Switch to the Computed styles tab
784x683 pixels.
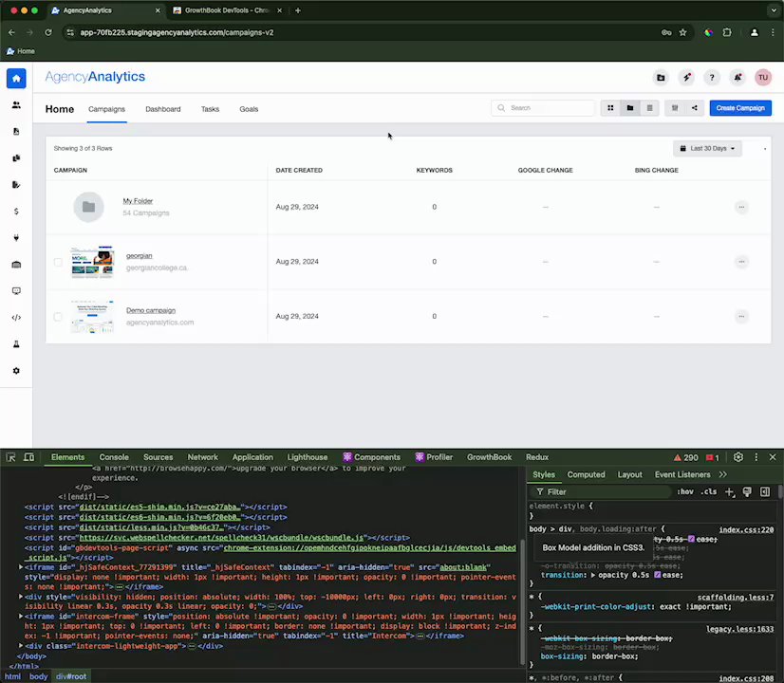click(586, 474)
